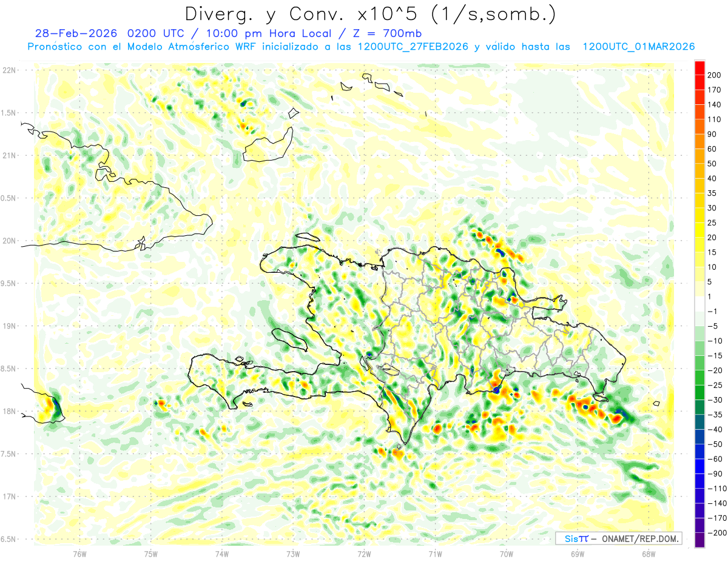Click the positive '90' colorbar value

(713, 135)
